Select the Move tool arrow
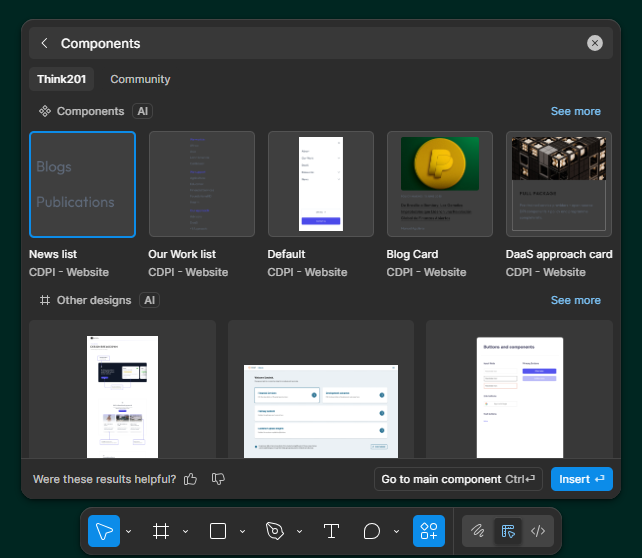Screen dimensions: 642x558 coord(104,531)
